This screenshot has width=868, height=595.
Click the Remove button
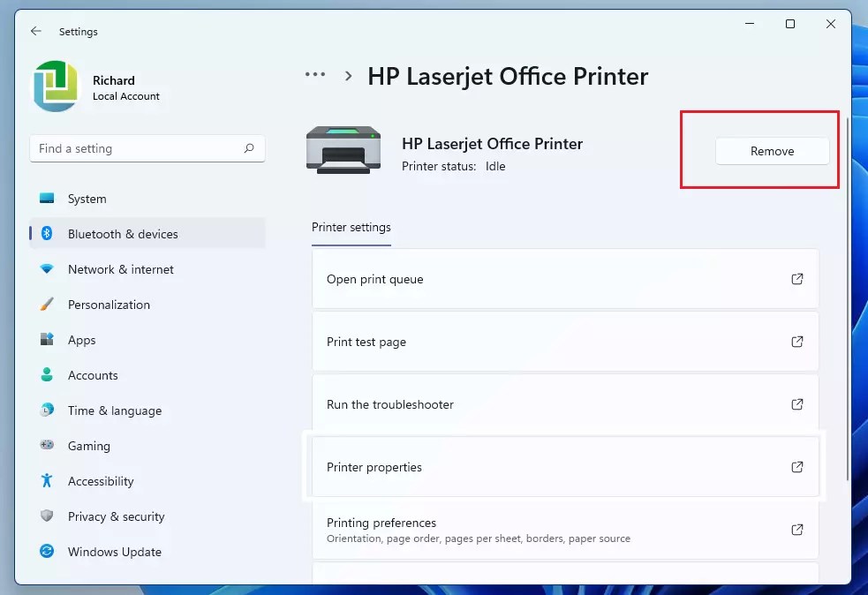pyautogui.click(x=773, y=151)
